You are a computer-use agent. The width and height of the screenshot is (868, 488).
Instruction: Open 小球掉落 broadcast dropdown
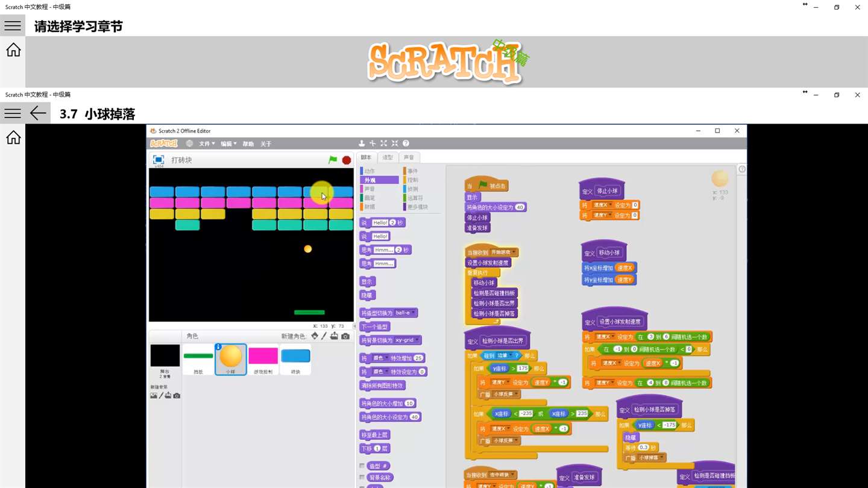pos(650,458)
